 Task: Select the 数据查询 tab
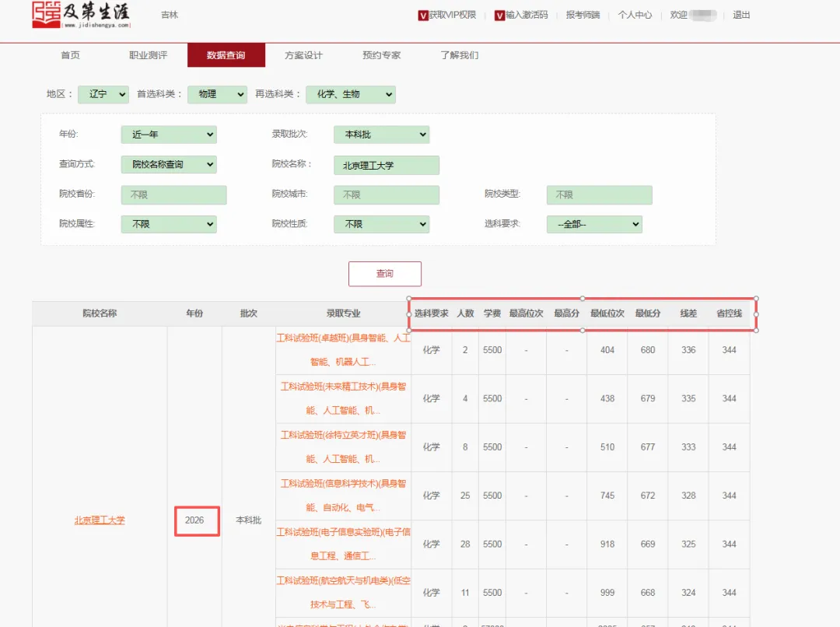coord(226,55)
